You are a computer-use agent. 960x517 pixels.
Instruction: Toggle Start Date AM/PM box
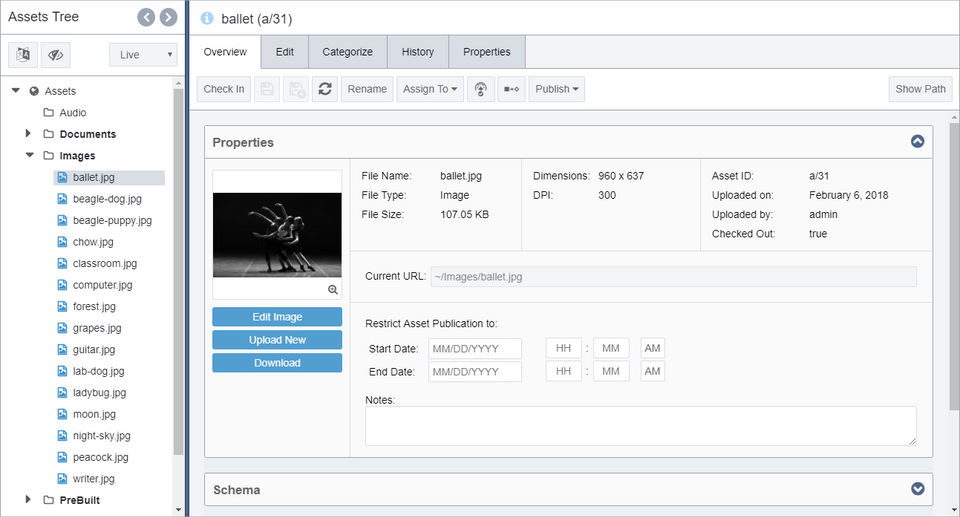pos(653,349)
